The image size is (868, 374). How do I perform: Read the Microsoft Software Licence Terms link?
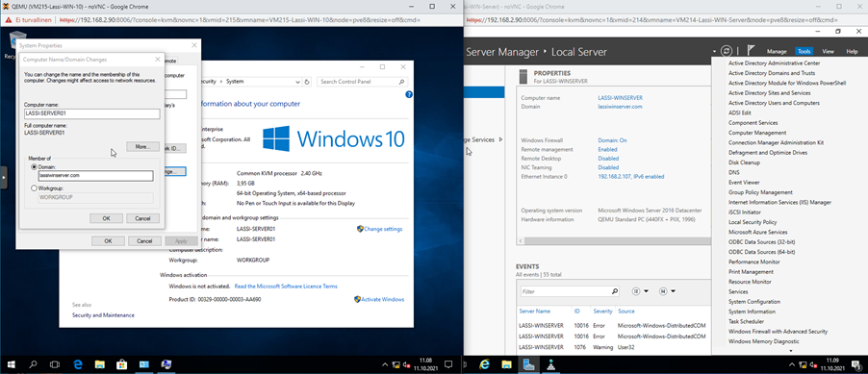286,287
